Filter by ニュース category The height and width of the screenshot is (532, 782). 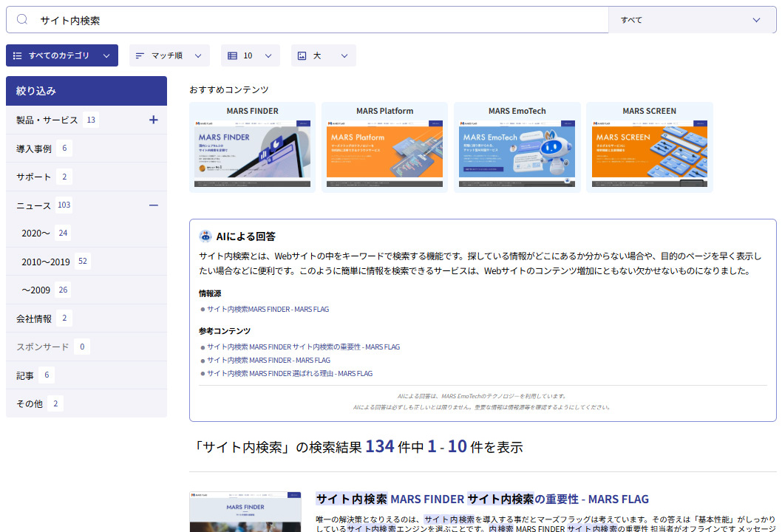(33, 205)
